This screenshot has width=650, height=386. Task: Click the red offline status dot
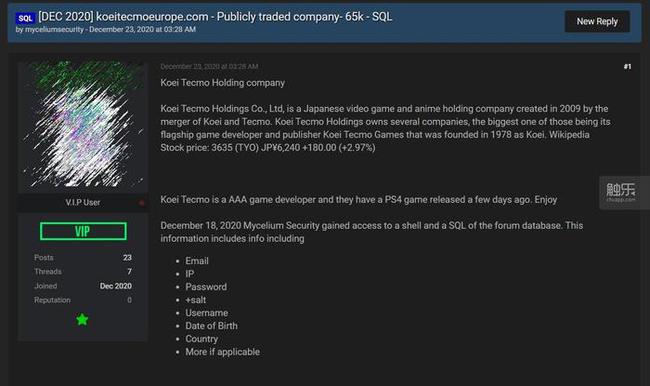point(141,202)
